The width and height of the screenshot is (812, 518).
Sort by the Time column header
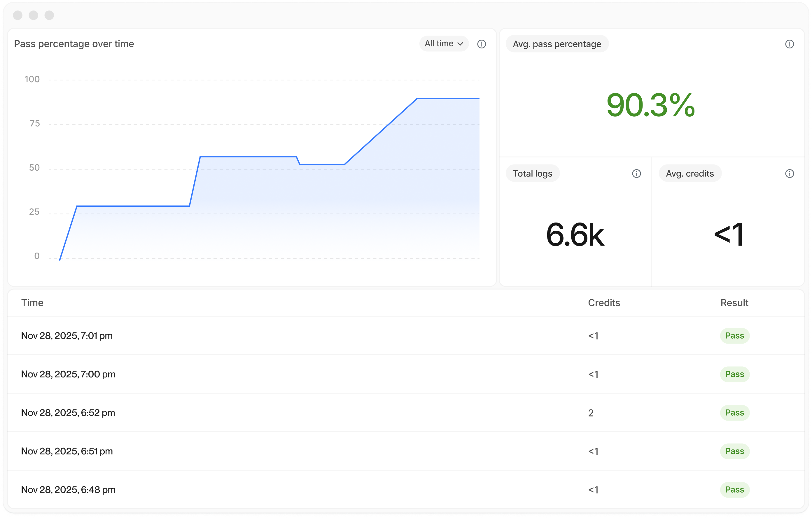pyautogui.click(x=32, y=302)
